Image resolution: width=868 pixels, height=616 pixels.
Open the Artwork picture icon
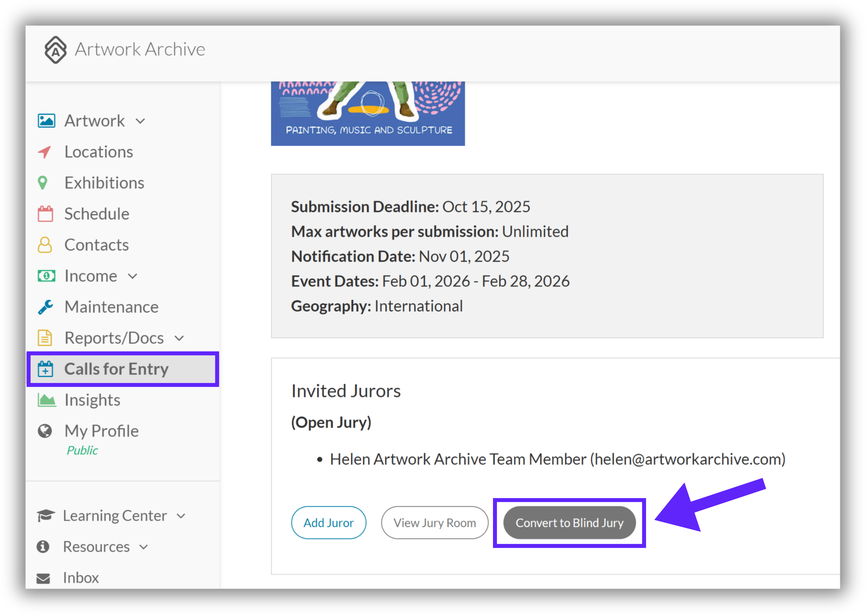coord(46,121)
